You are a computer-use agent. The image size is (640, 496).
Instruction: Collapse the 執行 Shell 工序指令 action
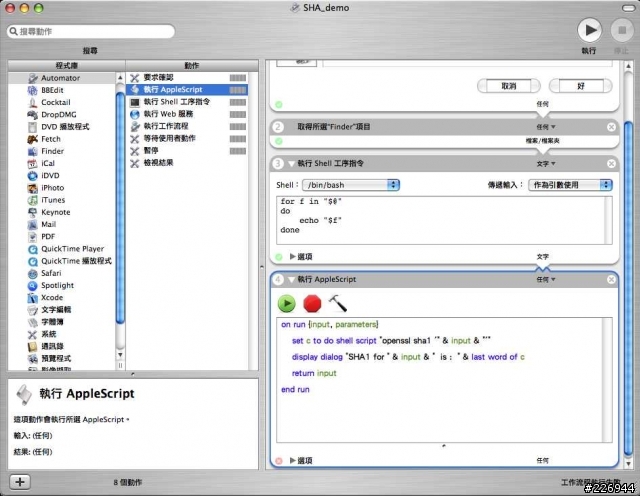point(291,164)
